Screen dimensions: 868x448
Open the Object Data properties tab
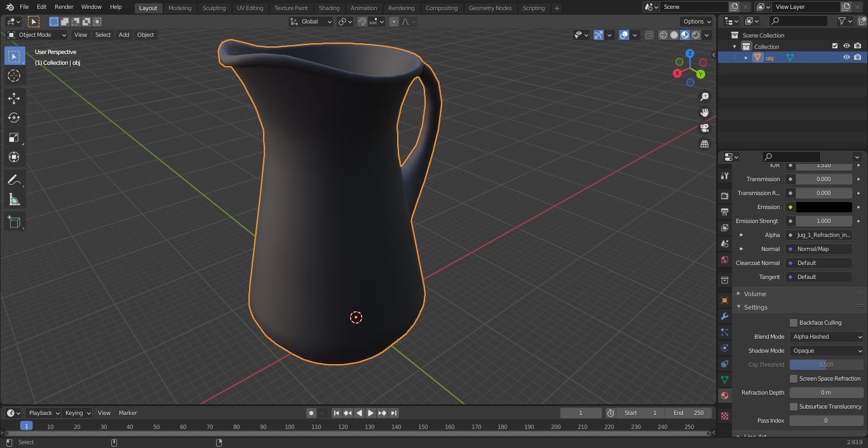tap(724, 379)
